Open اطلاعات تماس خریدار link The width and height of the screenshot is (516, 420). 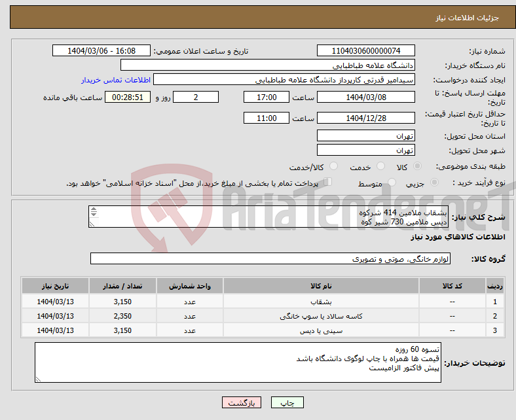click(116, 80)
